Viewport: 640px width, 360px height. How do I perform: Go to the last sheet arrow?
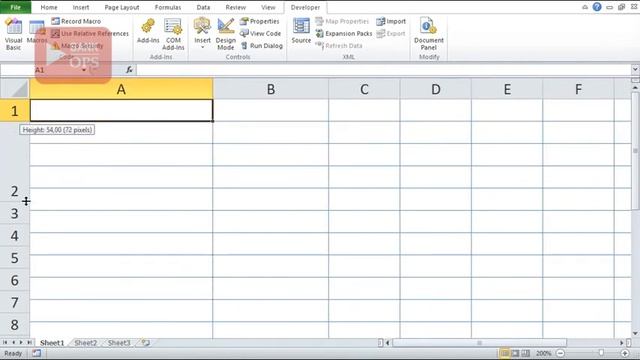(x=29, y=343)
